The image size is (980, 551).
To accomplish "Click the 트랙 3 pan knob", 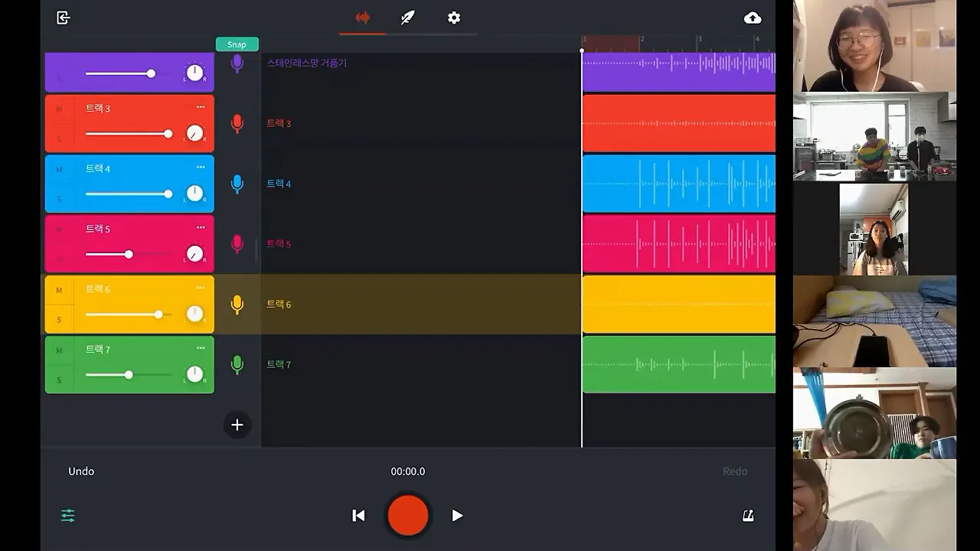I will click(195, 133).
